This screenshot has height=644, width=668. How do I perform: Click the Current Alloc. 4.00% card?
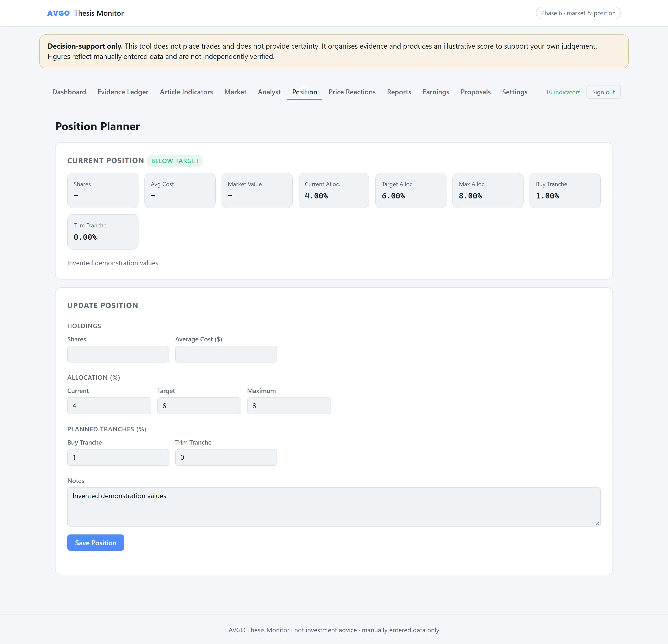tap(334, 191)
